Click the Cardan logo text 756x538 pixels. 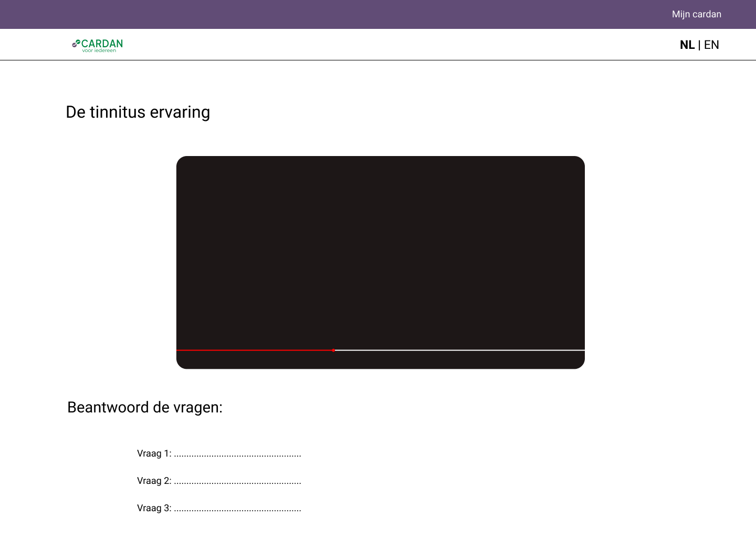click(102, 44)
